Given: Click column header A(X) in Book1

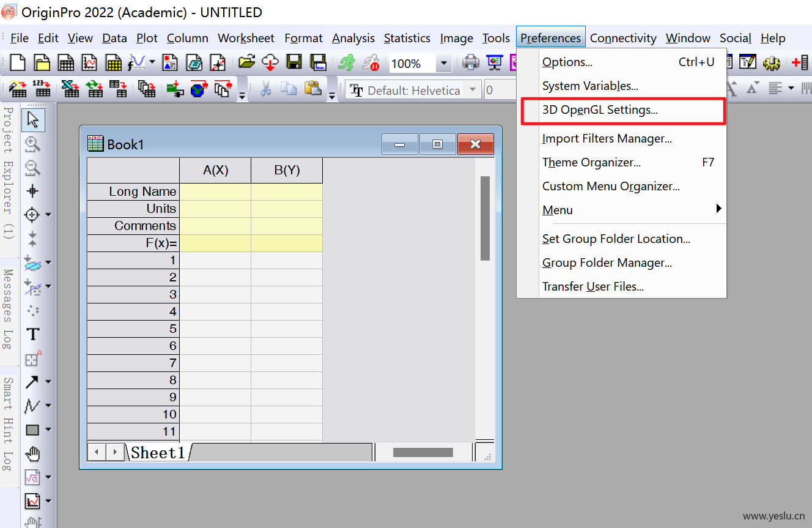Looking at the screenshot, I should (x=215, y=170).
